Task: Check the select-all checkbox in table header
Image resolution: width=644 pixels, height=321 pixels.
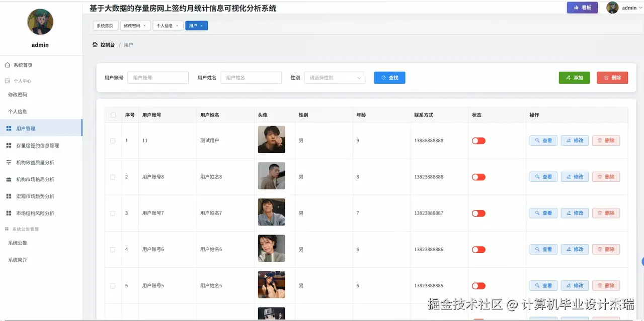Action: coord(113,115)
